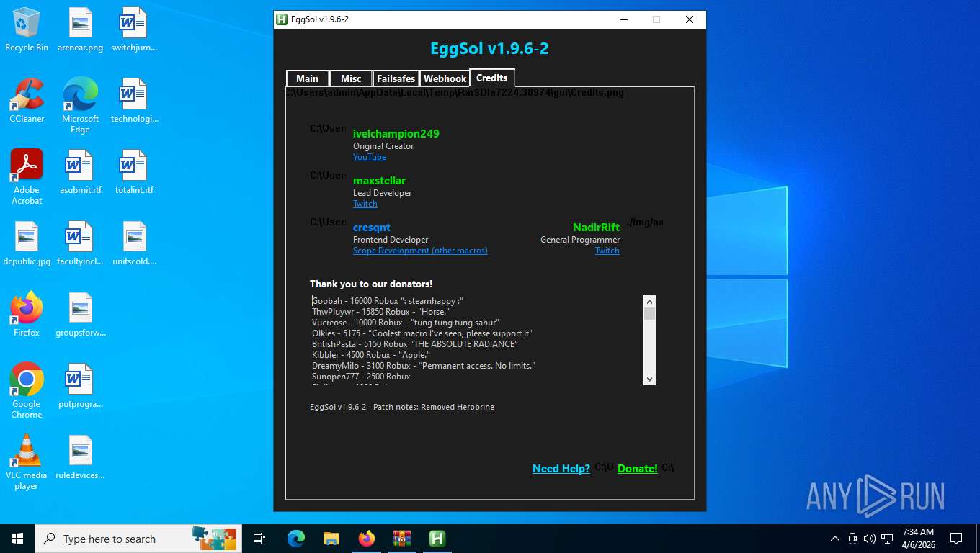Select the Credits tab
The height and width of the screenshot is (553, 980).
click(491, 78)
